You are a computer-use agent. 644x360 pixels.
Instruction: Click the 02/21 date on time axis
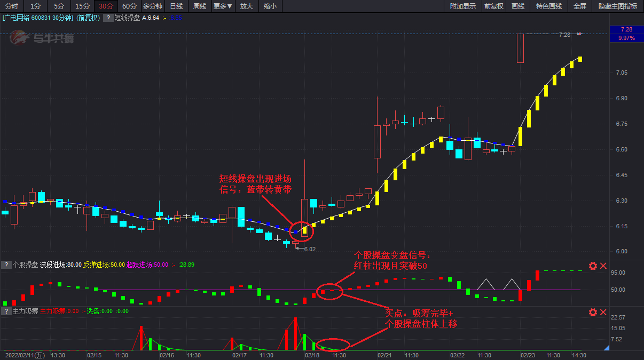click(x=384, y=355)
